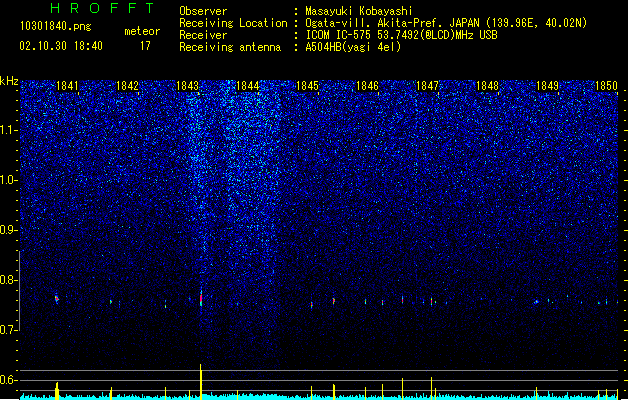The height and width of the screenshot is (400, 629).
Task: Click the 1848 time axis label
Action: point(487,86)
